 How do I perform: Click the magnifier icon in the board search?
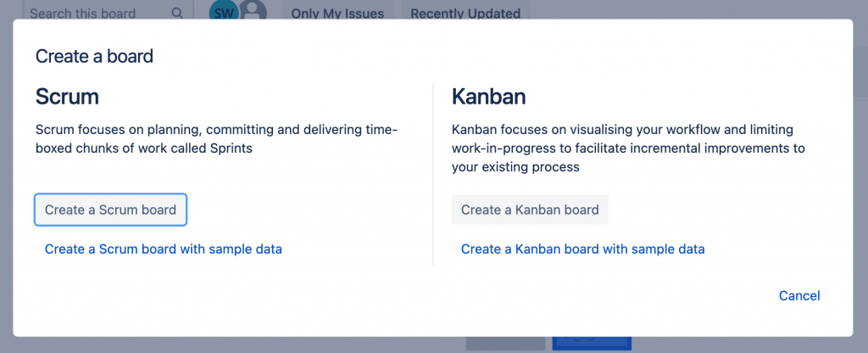point(176,13)
